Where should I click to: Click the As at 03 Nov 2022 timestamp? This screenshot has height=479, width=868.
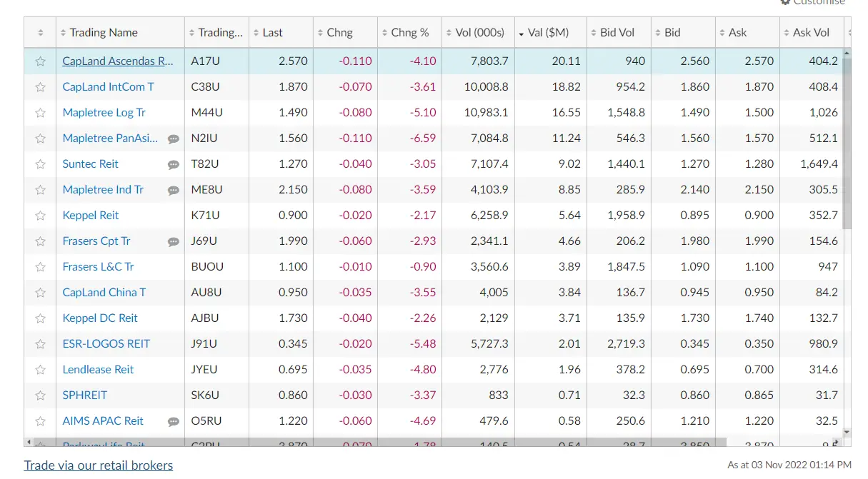[789, 465]
